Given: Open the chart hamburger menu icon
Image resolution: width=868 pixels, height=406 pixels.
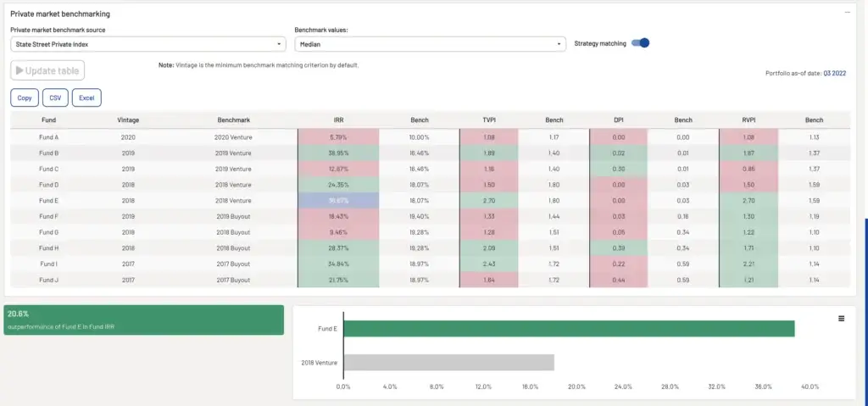Looking at the screenshot, I should (842, 319).
